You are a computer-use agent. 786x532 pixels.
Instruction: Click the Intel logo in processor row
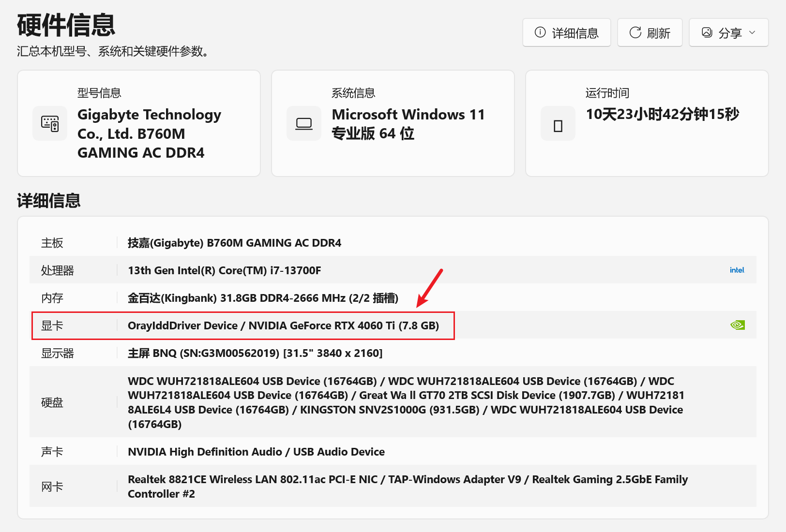[737, 270]
